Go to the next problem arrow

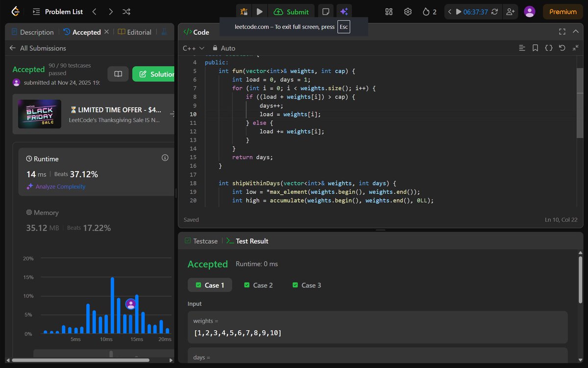click(111, 11)
